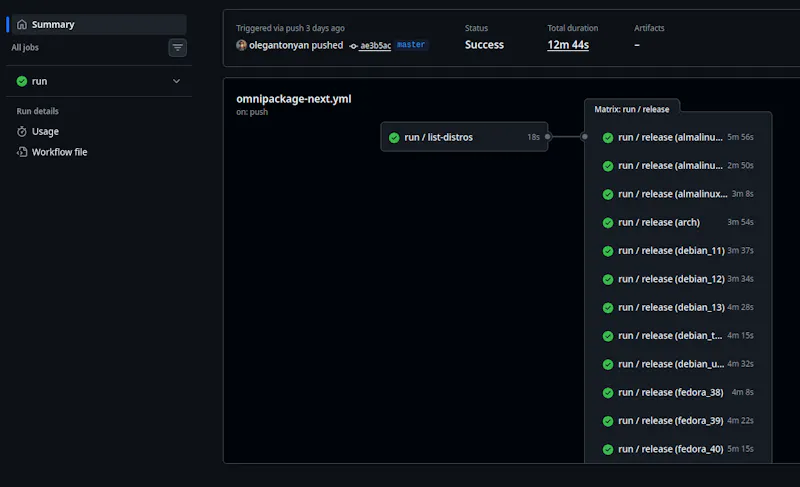This screenshot has width=800, height=487.
Task: Click success icon for release (debian_12)
Action: [608, 279]
